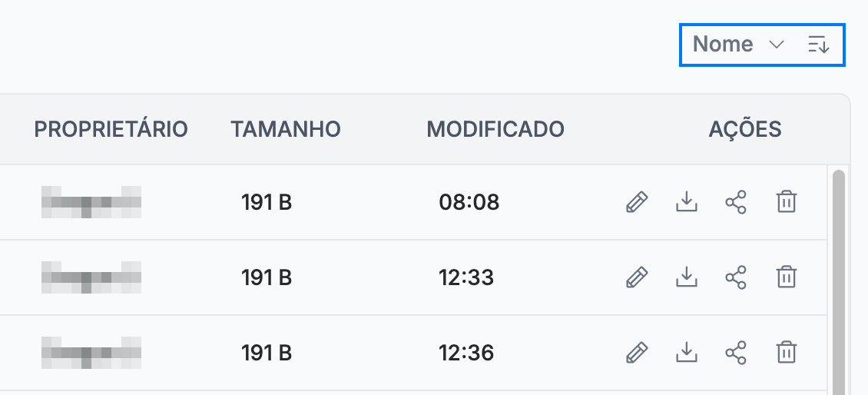The image size is (868, 395).
Task: Delete the file modified at 12:33
Action: click(x=786, y=277)
